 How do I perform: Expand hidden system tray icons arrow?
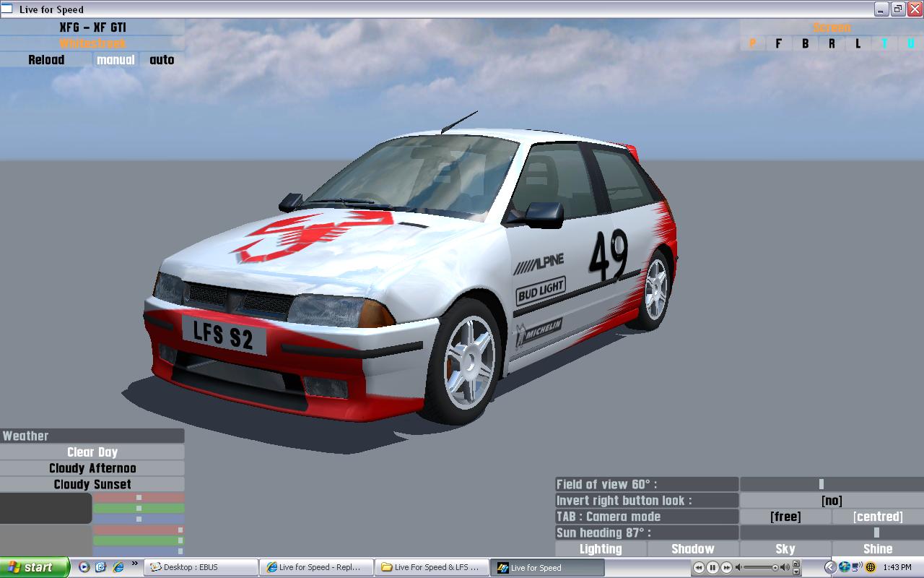coord(830,568)
